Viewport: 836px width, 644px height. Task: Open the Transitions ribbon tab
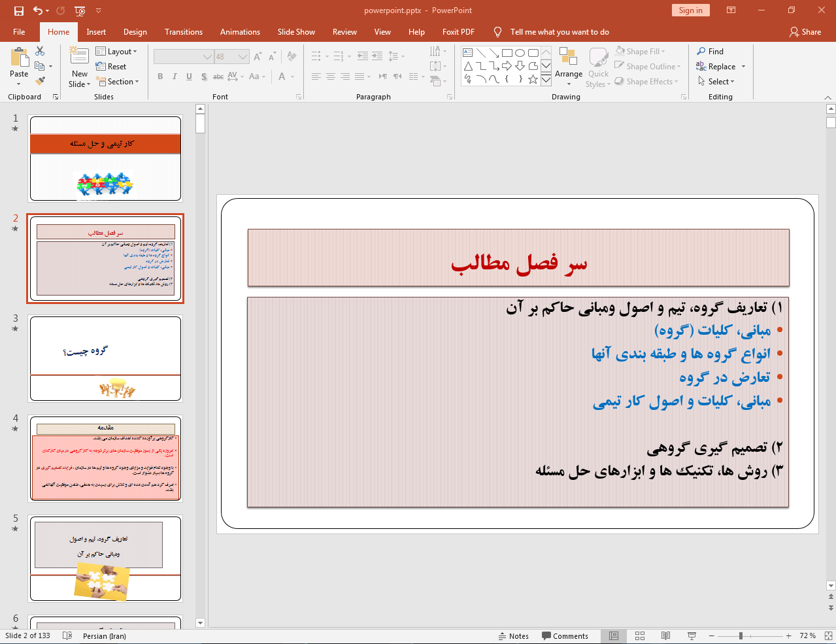pos(184,32)
